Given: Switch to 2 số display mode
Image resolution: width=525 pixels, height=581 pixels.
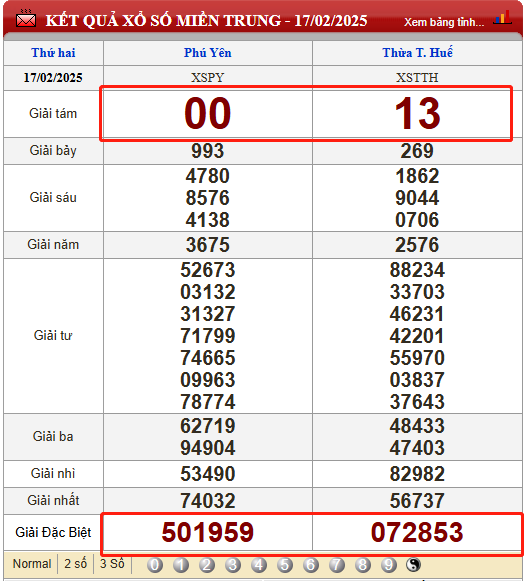Looking at the screenshot, I should point(76,564).
